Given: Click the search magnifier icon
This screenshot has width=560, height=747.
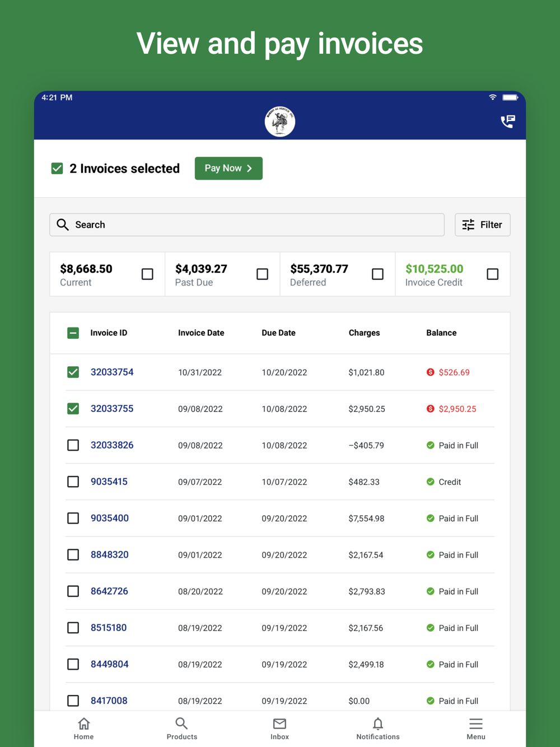Looking at the screenshot, I should 63,225.
